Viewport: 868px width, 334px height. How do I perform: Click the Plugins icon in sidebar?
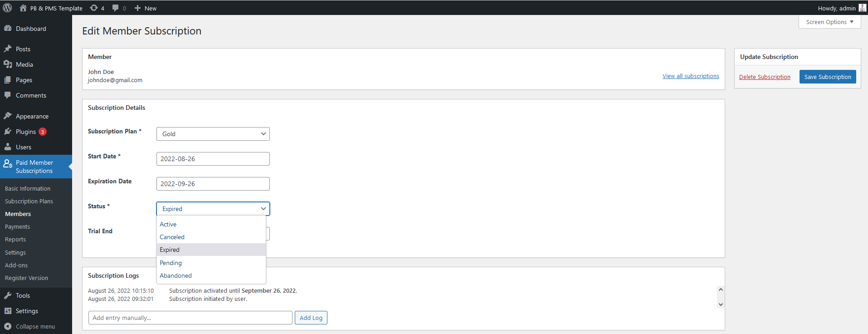tap(8, 132)
